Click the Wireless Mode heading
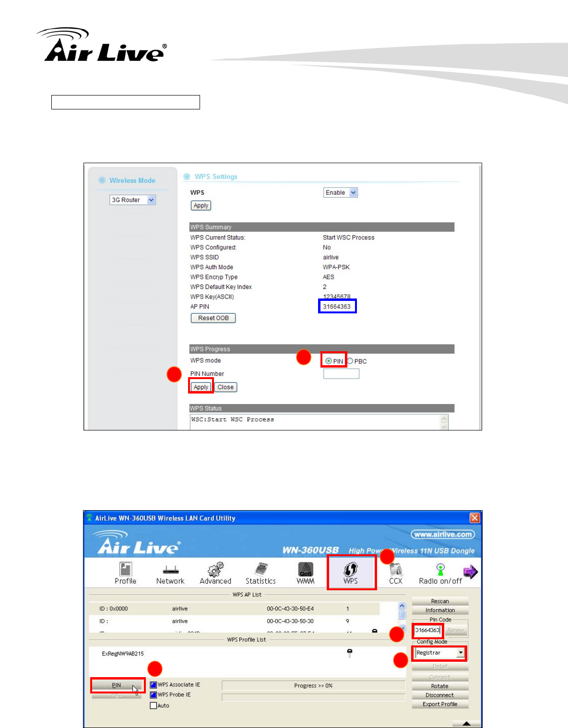Screen dimensions: 568x728 tap(132, 180)
